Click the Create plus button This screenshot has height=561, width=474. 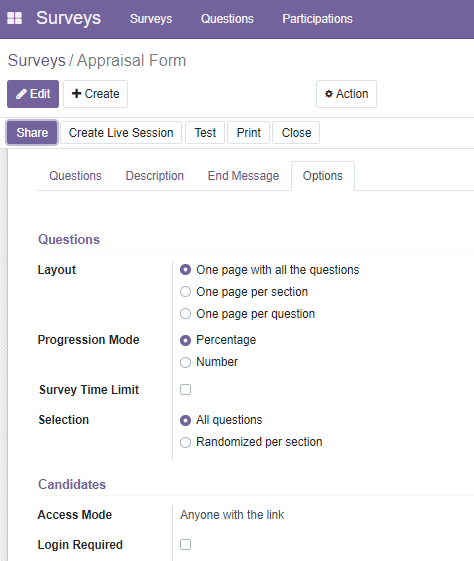click(96, 94)
